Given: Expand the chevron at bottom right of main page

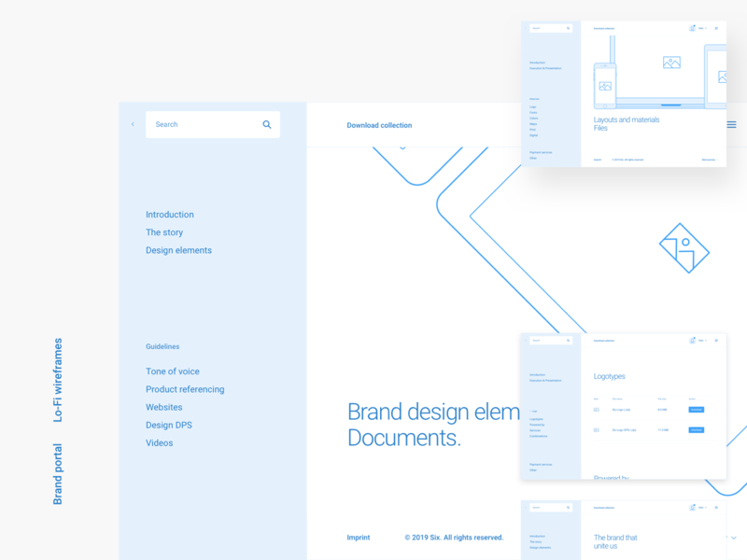Looking at the screenshot, I should (x=734, y=538).
